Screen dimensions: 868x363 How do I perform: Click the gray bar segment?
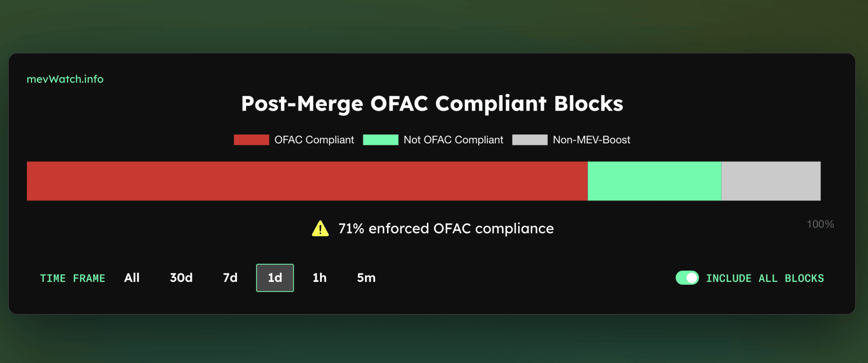(x=771, y=181)
